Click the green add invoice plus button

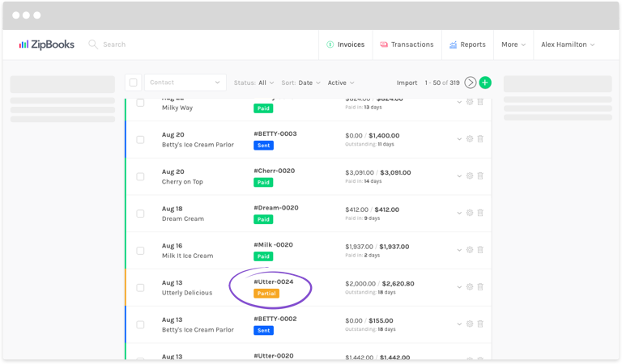[485, 83]
